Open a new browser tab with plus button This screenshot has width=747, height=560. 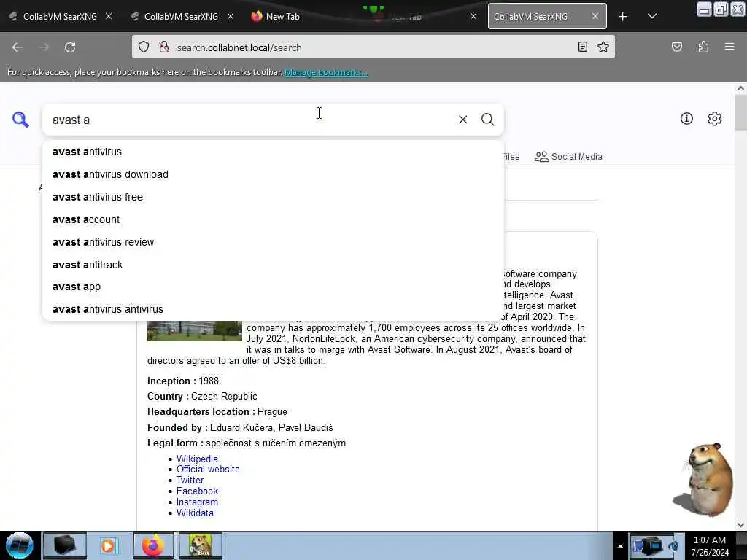[623, 17]
